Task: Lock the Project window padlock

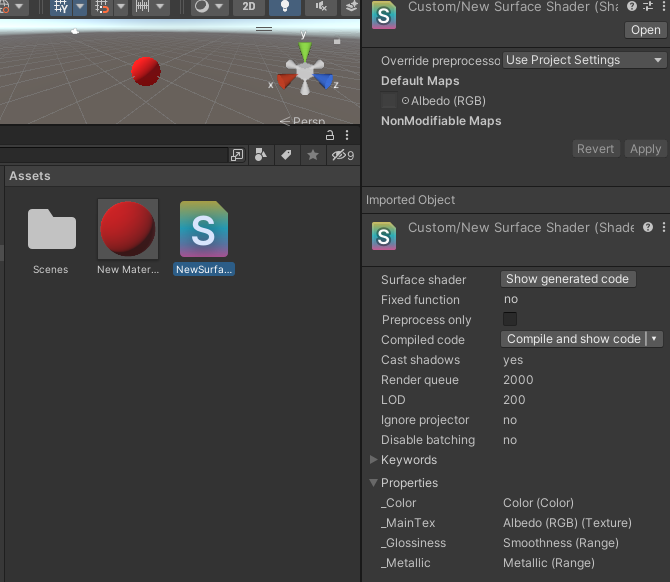Action: pyautogui.click(x=329, y=135)
